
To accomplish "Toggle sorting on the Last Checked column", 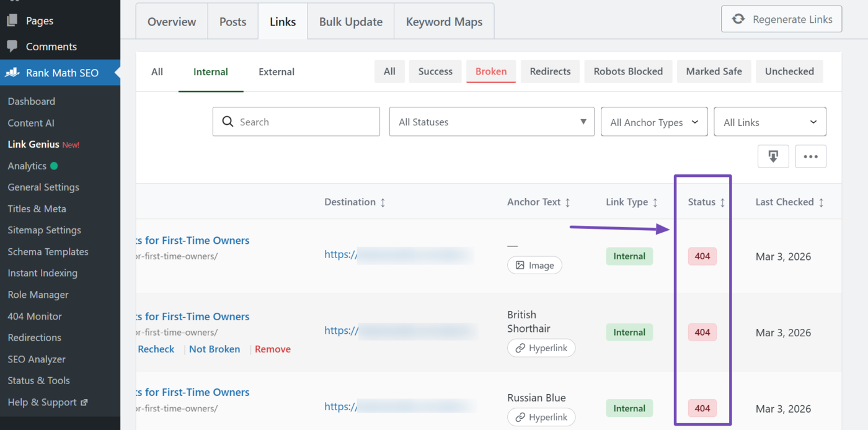I will pyautogui.click(x=821, y=202).
